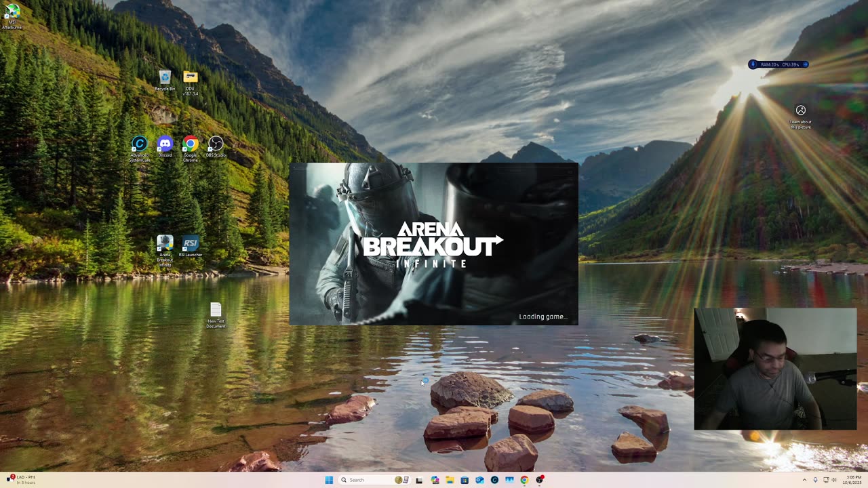
Task: Select Arena Breakout Infinite desktop shortcut
Action: (165, 251)
